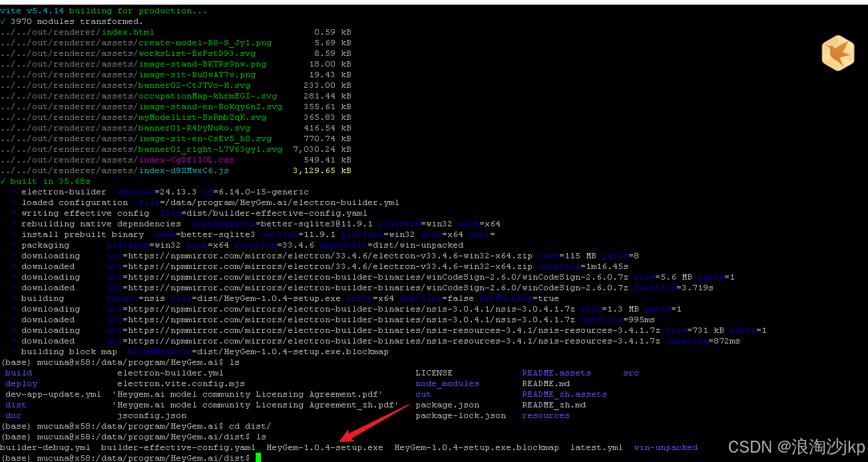Select image-sit-BuOwAY7w.png filename
The width and height of the screenshot is (868, 462).
tap(197, 75)
